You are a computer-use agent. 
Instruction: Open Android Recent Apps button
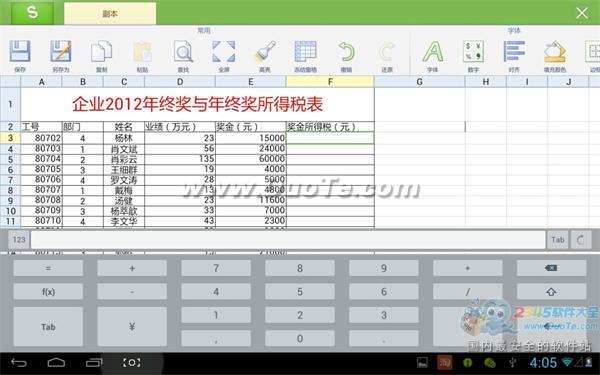click(94, 362)
